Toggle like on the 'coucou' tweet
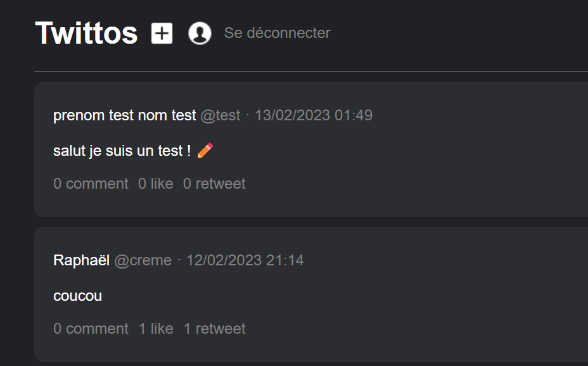The image size is (588, 366). (156, 329)
